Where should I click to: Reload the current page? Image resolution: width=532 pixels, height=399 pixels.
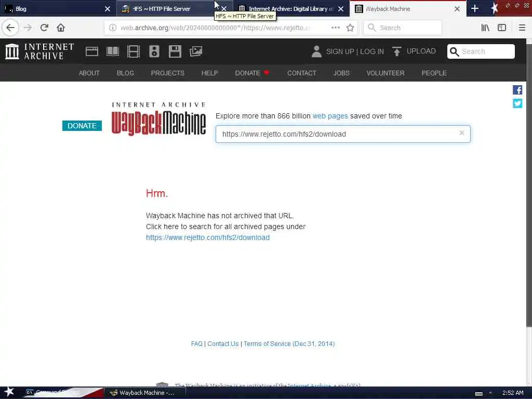[x=44, y=28]
